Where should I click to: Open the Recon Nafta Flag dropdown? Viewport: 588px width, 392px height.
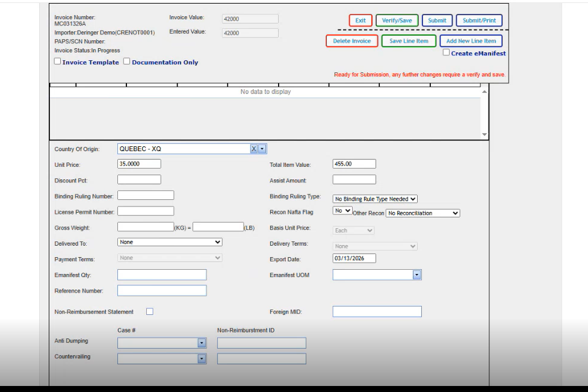[342, 211]
